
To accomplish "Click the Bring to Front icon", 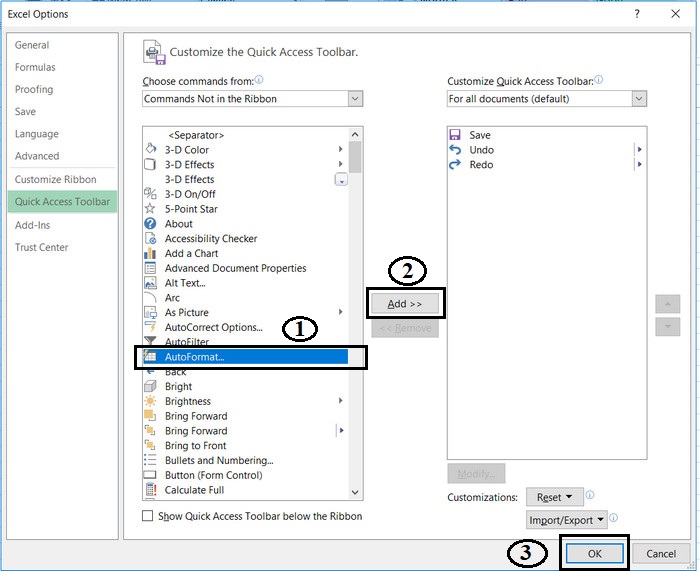I will [x=150, y=445].
